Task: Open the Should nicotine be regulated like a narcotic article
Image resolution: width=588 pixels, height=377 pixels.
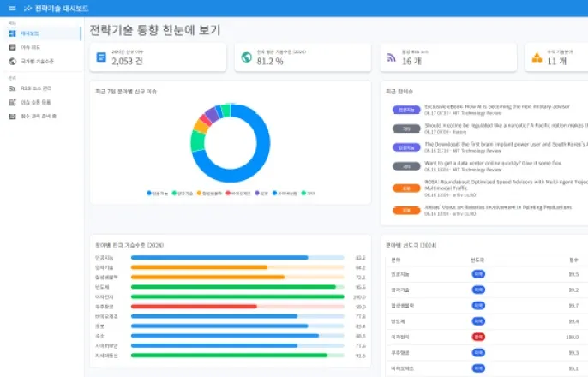Action: pyautogui.click(x=506, y=126)
